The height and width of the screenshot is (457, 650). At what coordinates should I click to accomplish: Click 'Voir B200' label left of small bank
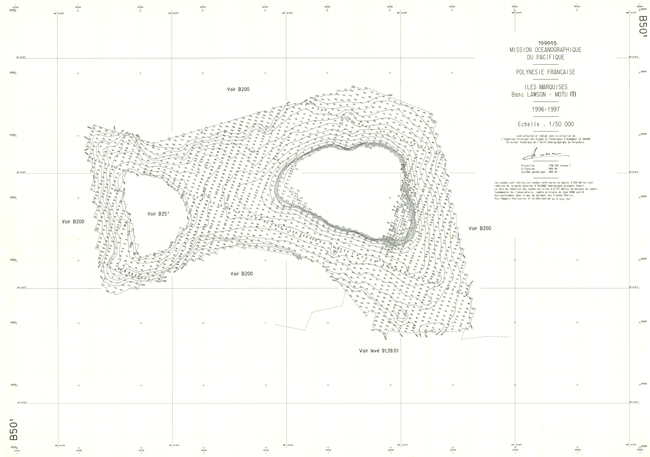[x=73, y=220]
